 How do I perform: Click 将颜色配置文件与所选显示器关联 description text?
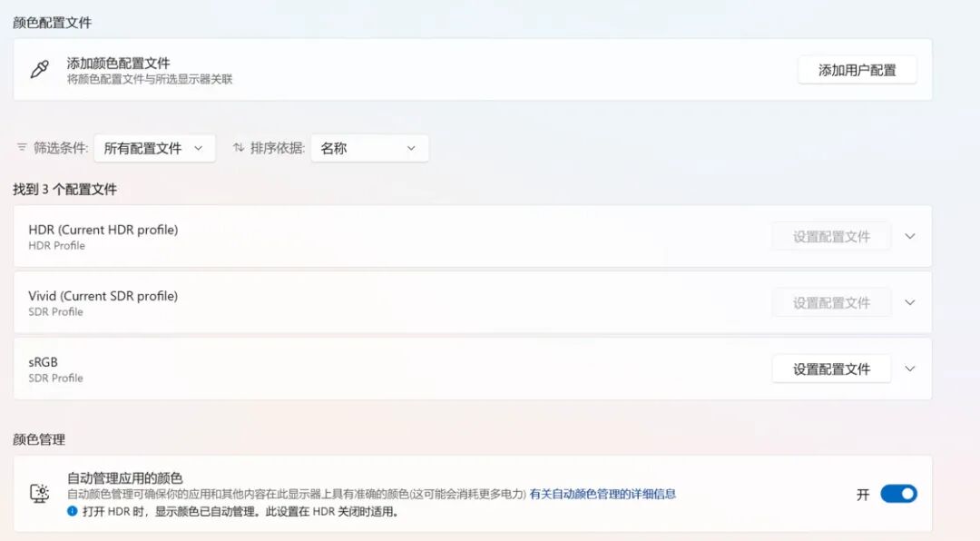click(150, 80)
